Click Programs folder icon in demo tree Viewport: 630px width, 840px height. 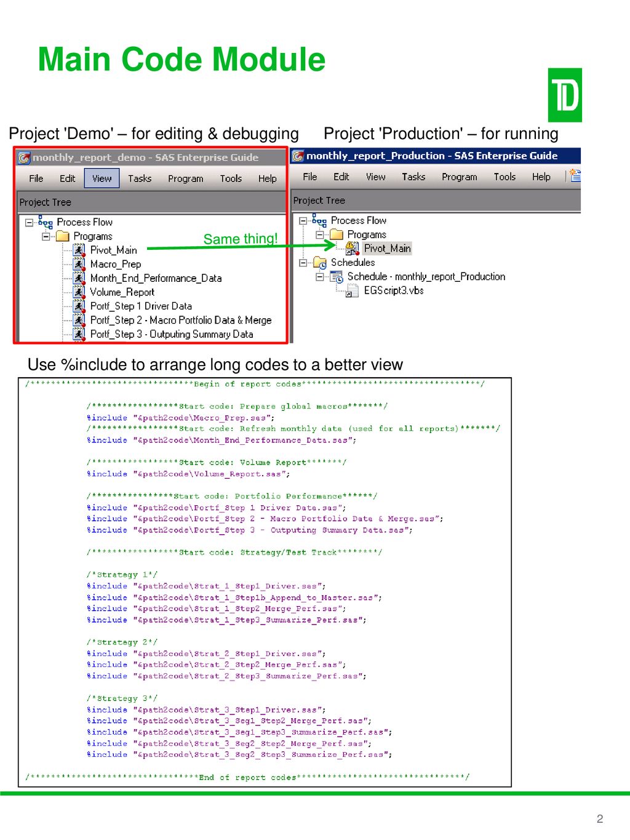point(63,236)
